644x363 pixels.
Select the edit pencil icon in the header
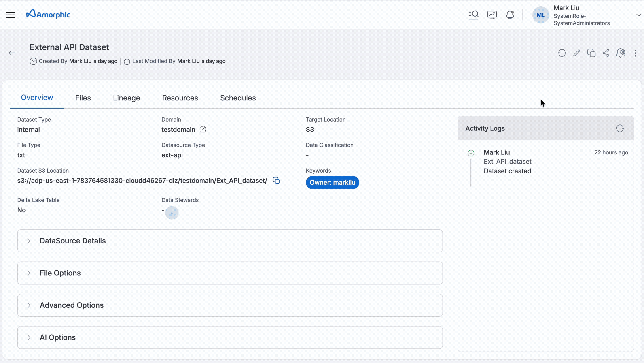576,53
